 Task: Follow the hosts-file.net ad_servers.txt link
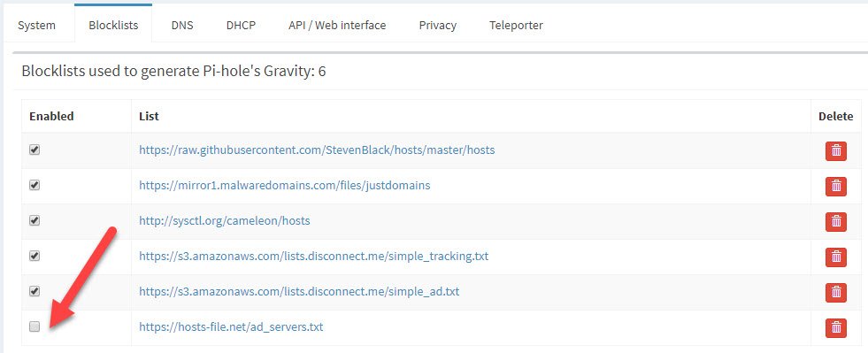click(x=231, y=327)
